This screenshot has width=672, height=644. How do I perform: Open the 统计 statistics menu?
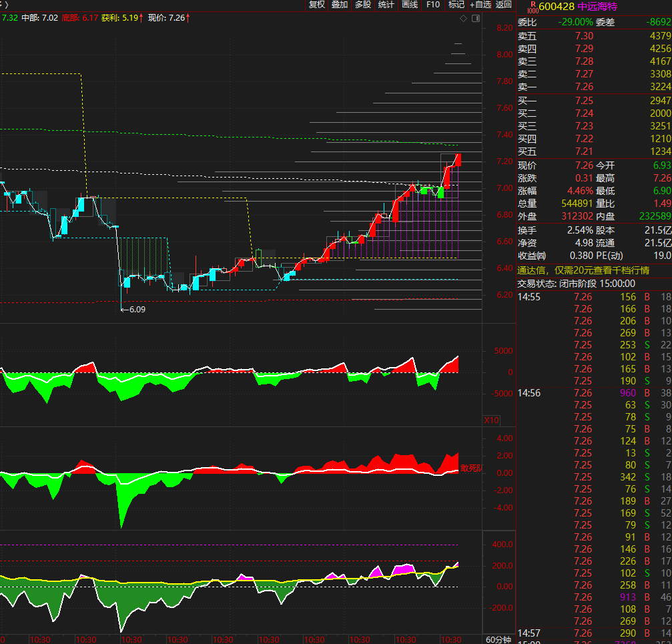(x=386, y=5)
